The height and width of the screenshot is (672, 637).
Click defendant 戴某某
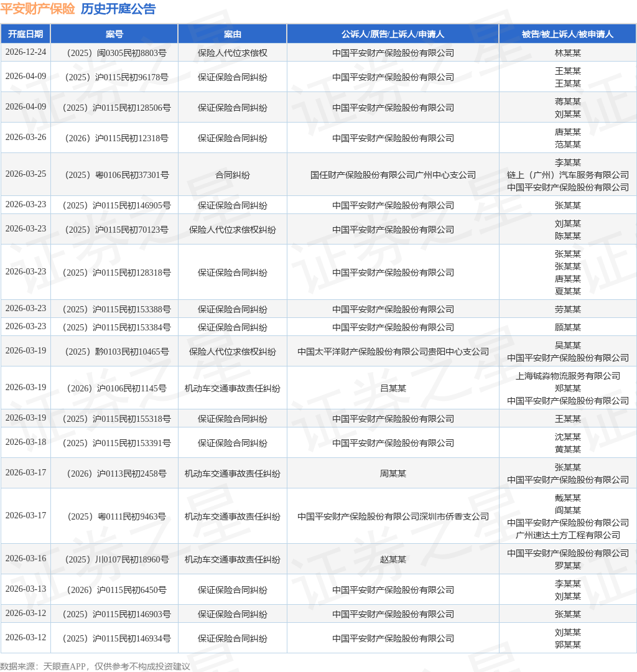[567, 498]
